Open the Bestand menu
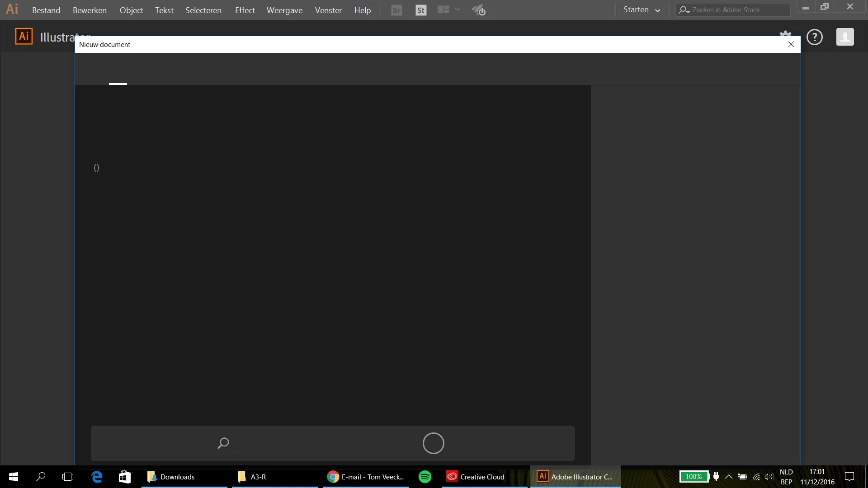The width and height of the screenshot is (868, 488). click(x=46, y=10)
